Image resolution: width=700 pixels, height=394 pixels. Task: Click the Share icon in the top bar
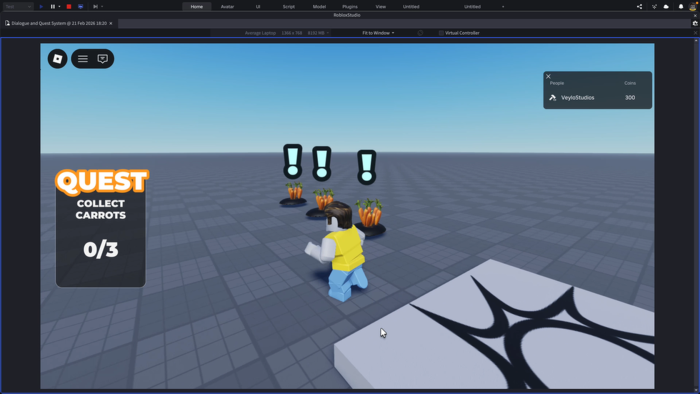click(639, 7)
